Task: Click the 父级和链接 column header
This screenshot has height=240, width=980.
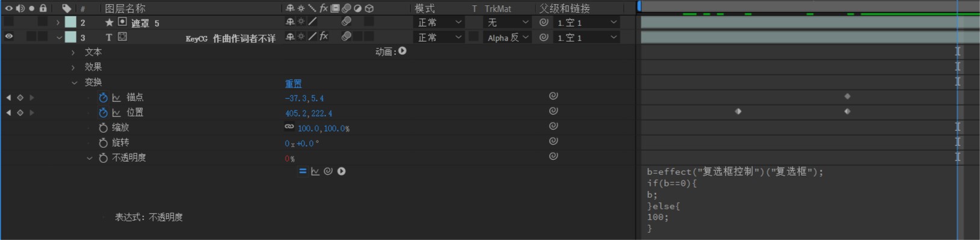Action: 565,8
